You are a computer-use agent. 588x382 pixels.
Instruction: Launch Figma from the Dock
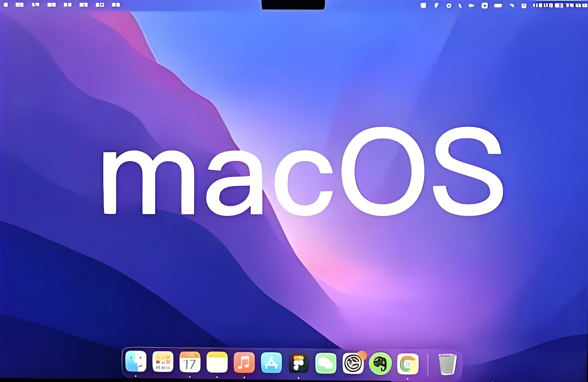(298, 362)
